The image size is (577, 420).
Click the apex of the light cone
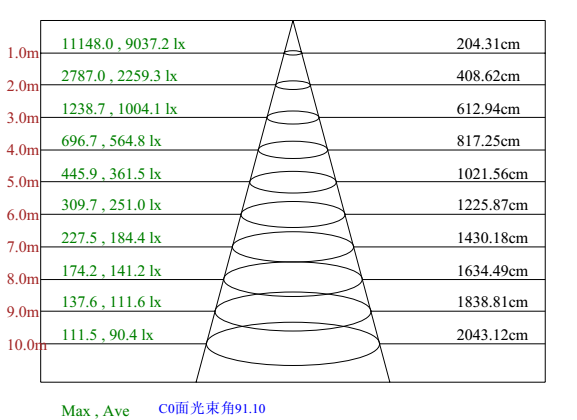tap(293, 21)
